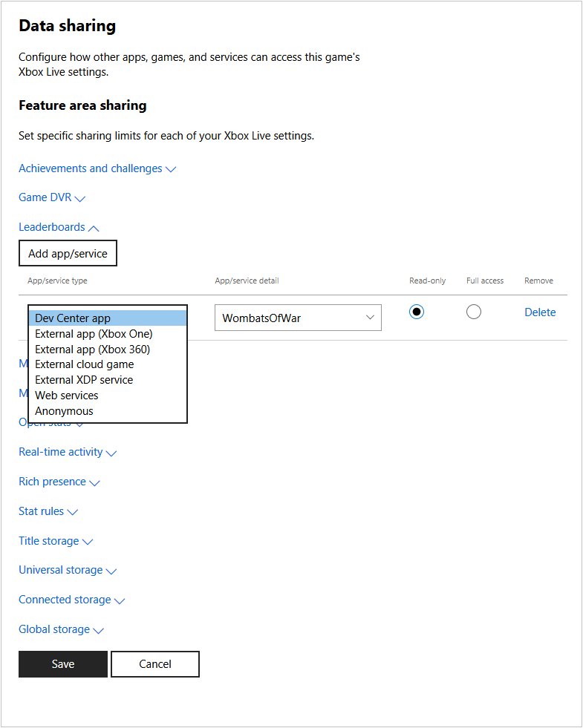Open the WombatsOfWar detail dropdown

coord(298,318)
